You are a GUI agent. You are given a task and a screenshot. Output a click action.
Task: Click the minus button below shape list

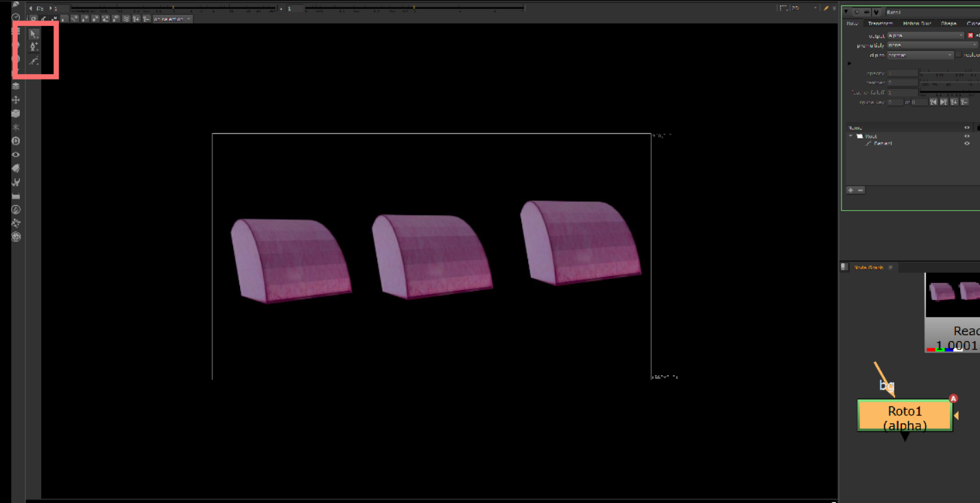(x=860, y=190)
